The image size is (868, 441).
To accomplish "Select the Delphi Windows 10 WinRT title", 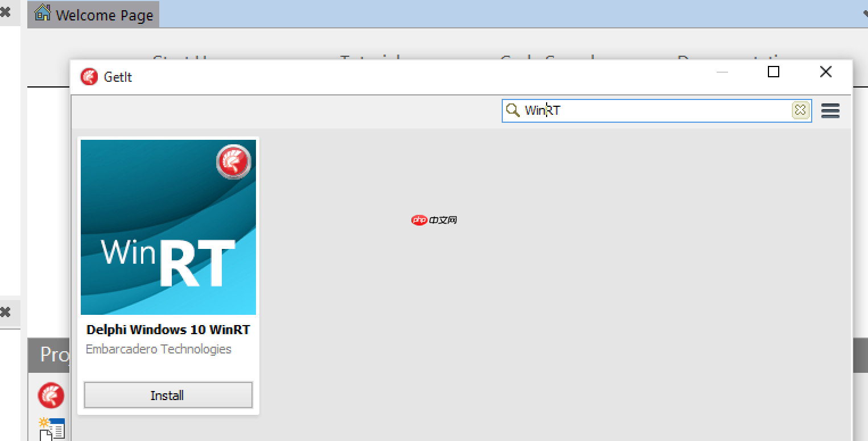I will click(x=168, y=330).
